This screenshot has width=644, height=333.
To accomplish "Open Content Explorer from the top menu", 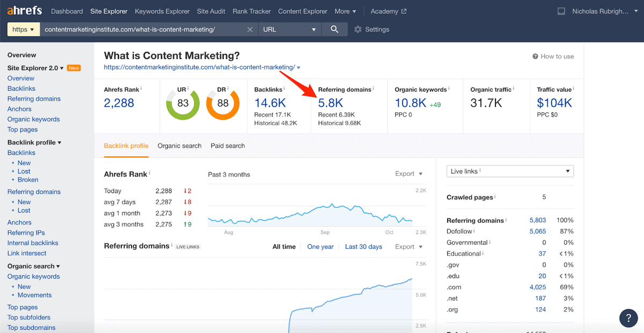I will [303, 11].
